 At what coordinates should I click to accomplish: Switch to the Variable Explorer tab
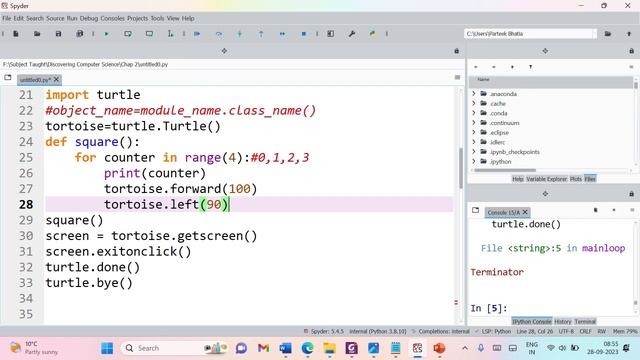click(546, 179)
